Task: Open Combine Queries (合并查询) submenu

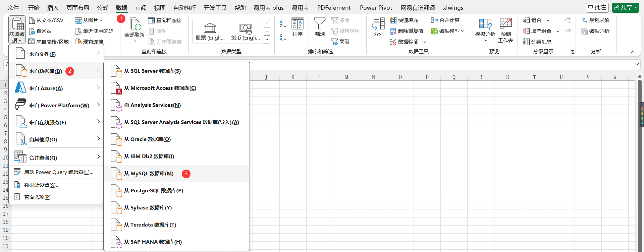Action: tap(56, 157)
